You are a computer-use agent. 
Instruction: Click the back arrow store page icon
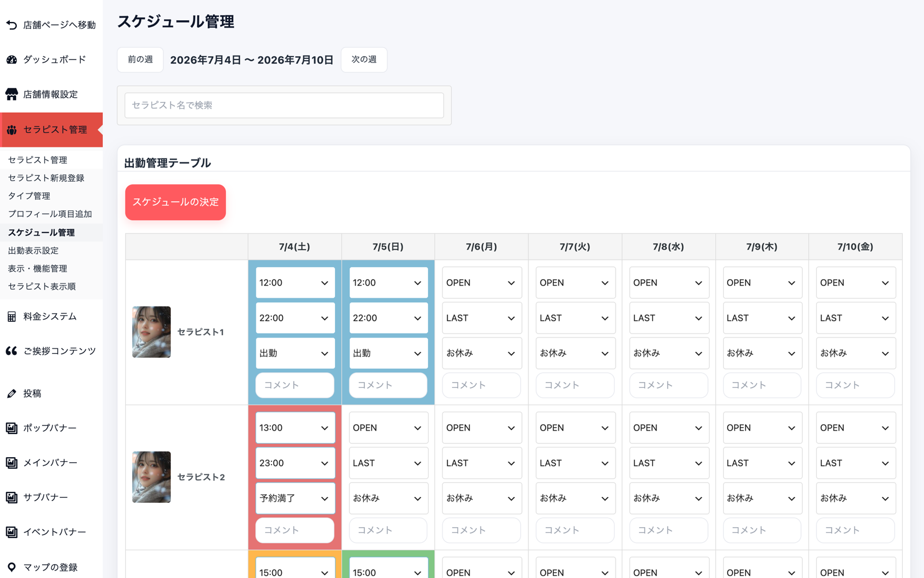point(12,25)
